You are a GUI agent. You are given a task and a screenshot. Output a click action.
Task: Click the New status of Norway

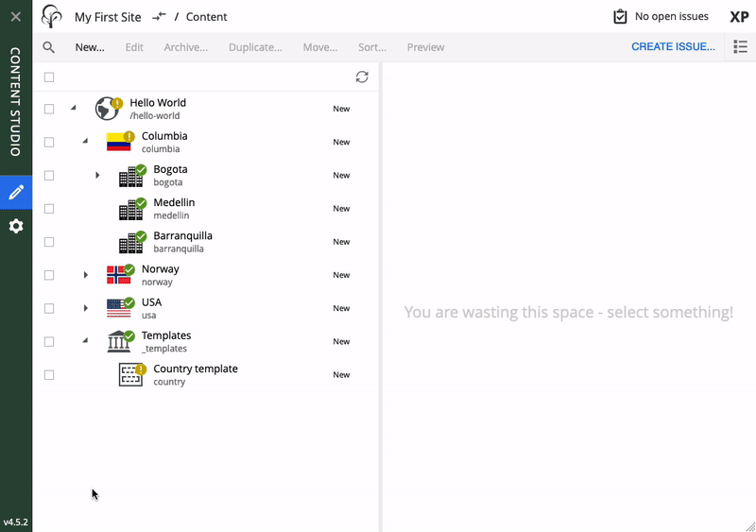(341, 275)
